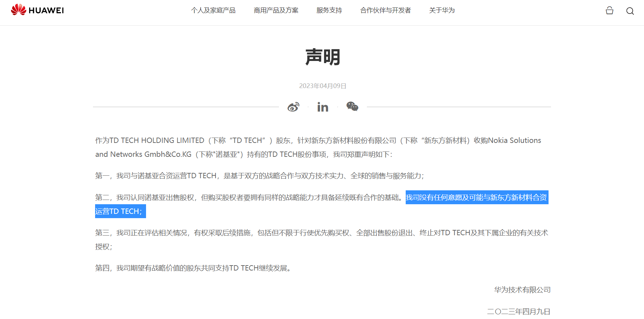Click the paragraph beginning 第三，我司正在评估
The height and width of the screenshot is (319, 644).
(x=322, y=240)
